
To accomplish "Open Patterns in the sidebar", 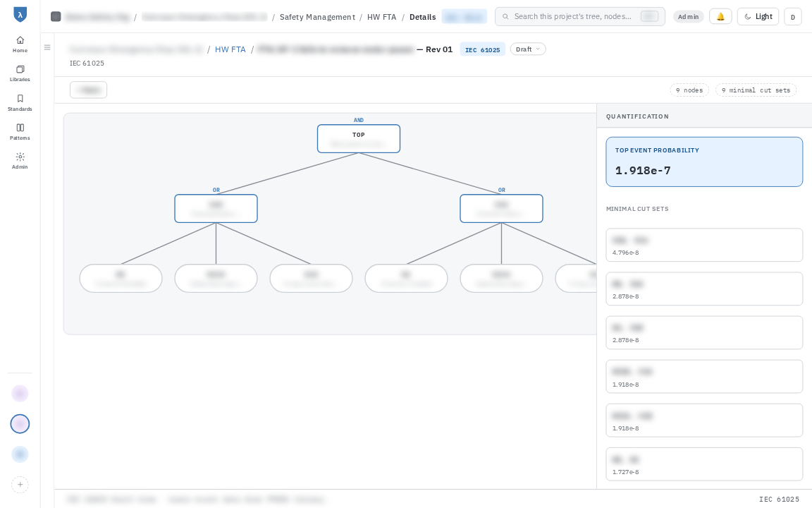I will [20, 132].
